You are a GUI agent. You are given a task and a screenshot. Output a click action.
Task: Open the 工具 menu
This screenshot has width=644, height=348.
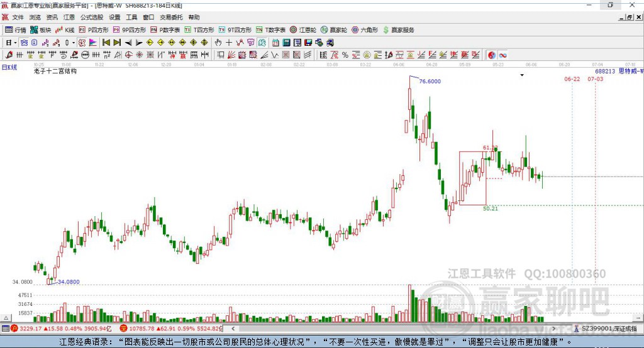[x=131, y=17]
